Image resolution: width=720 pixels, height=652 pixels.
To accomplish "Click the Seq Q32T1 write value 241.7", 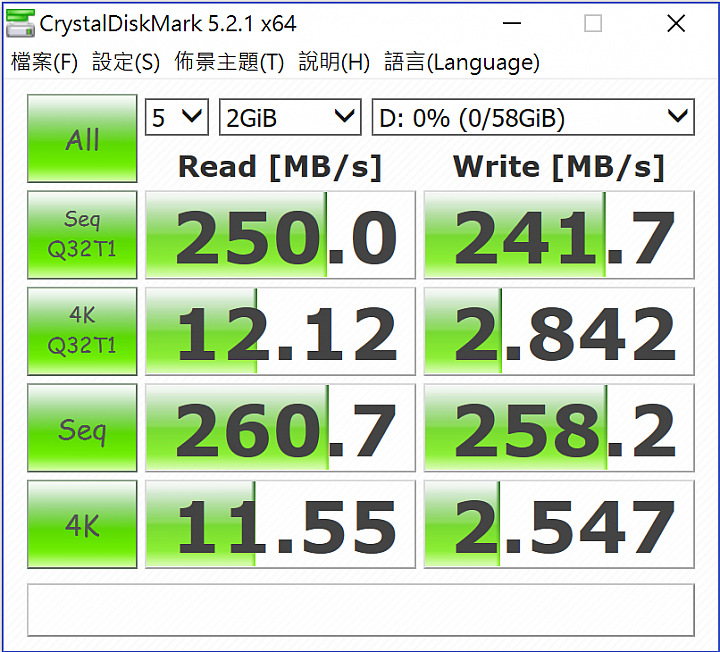I will tap(559, 235).
